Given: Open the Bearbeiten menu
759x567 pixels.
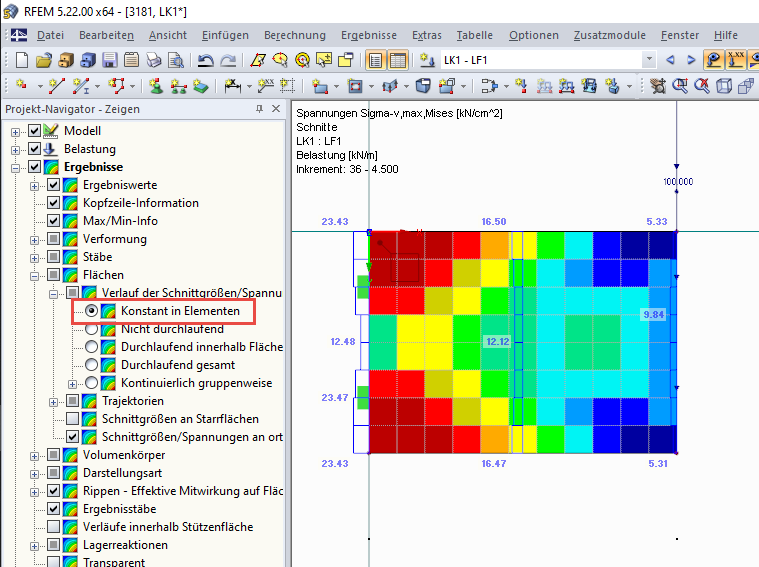Looking at the screenshot, I should 106,35.
